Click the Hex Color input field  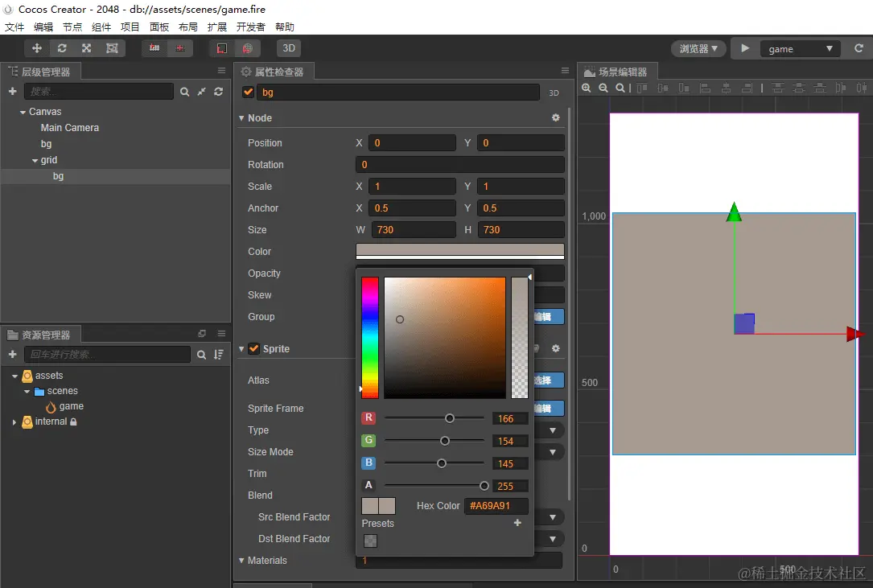point(496,506)
